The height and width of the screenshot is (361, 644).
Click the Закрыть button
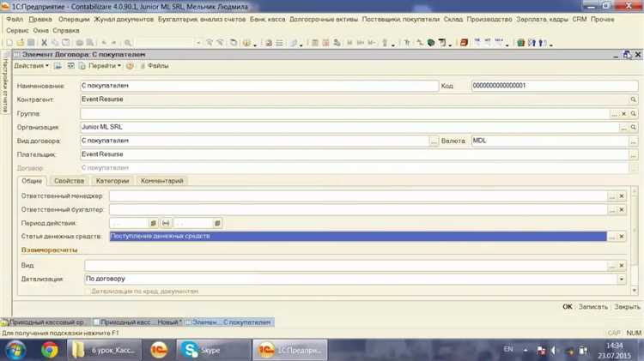[627, 306]
